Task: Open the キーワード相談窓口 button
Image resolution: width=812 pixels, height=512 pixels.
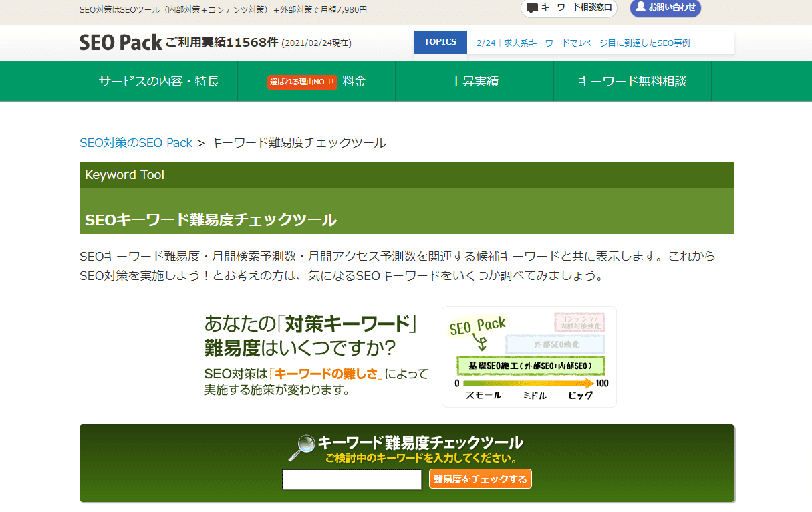Action: pos(569,8)
